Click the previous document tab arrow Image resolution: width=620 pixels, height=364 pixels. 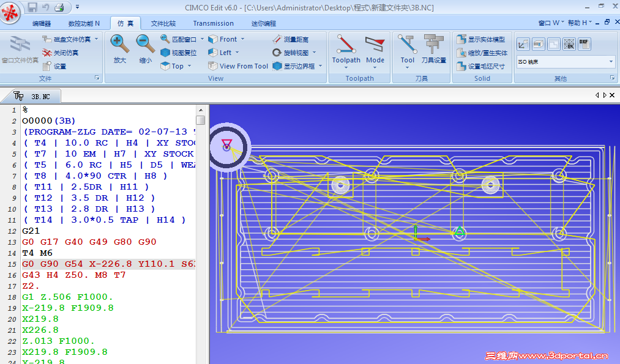pos(597,95)
